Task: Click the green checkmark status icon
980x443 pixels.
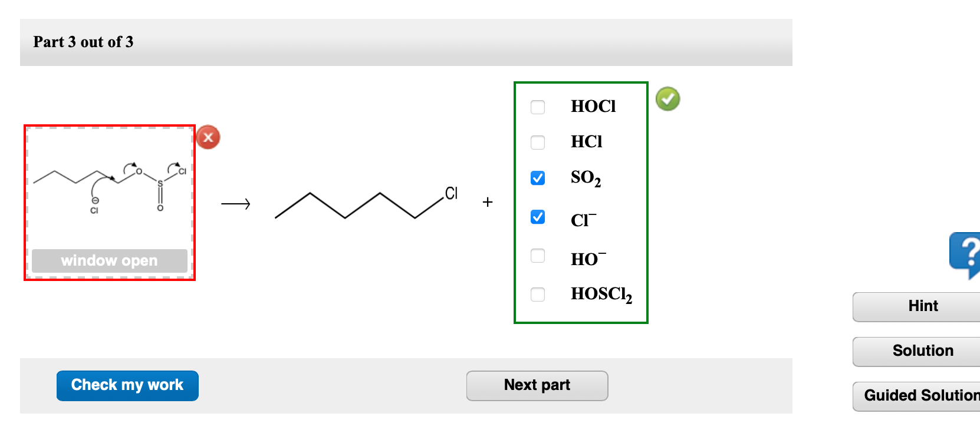Action: (x=668, y=98)
